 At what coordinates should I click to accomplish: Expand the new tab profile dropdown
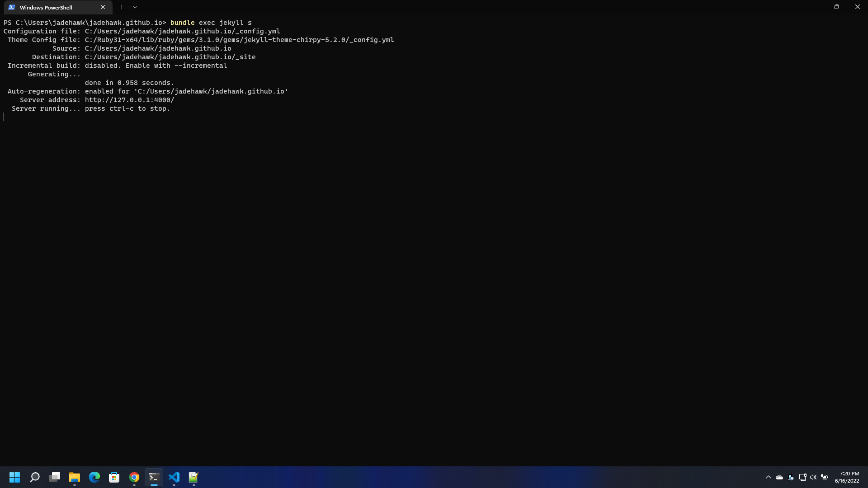click(x=135, y=7)
